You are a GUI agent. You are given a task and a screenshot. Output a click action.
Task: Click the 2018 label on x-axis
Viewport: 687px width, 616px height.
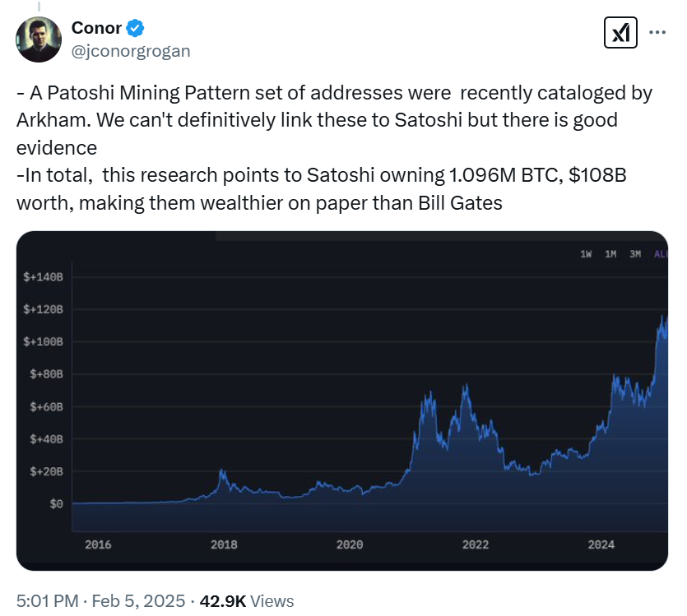point(224,544)
